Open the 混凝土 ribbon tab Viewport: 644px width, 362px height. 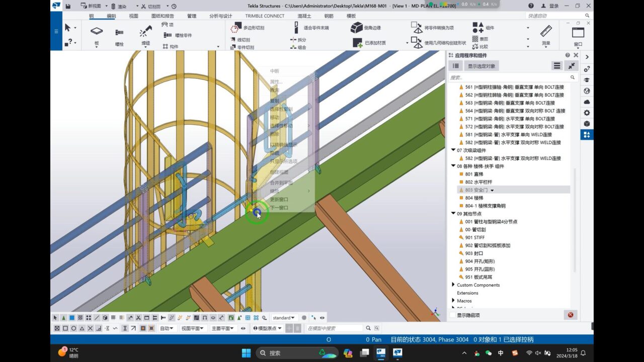(304, 16)
